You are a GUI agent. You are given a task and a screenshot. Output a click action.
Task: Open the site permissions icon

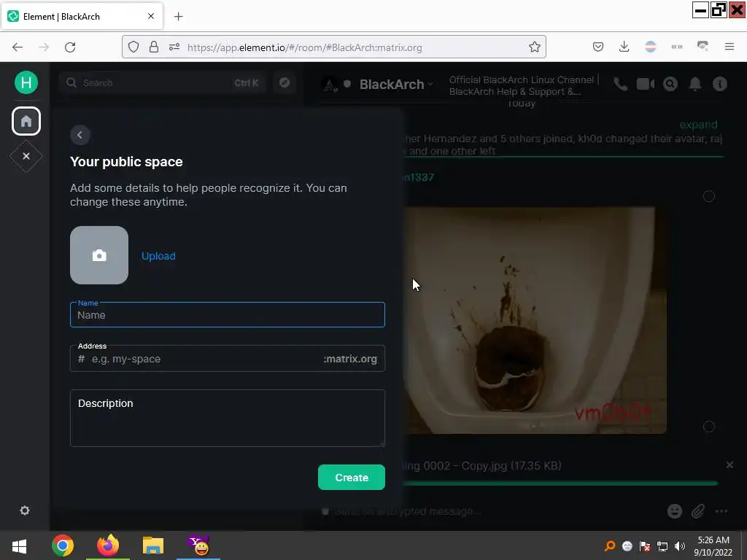coord(174,47)
